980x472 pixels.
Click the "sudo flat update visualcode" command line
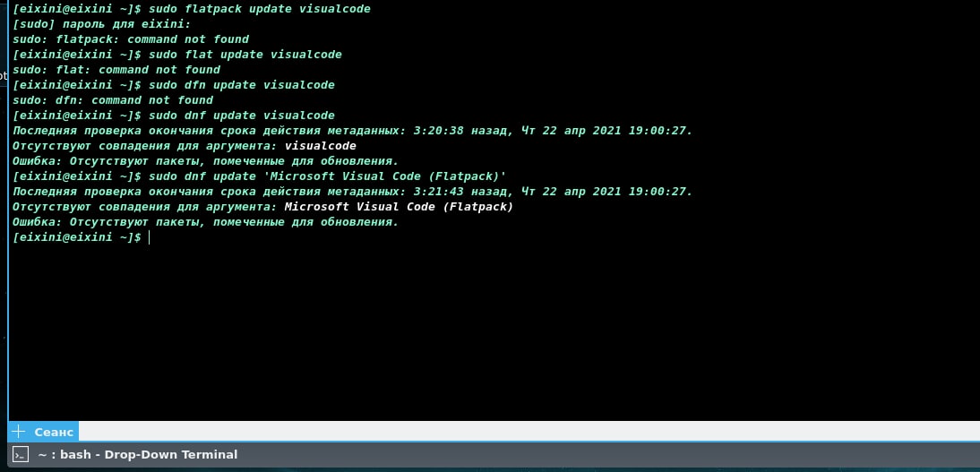point(176,55)
